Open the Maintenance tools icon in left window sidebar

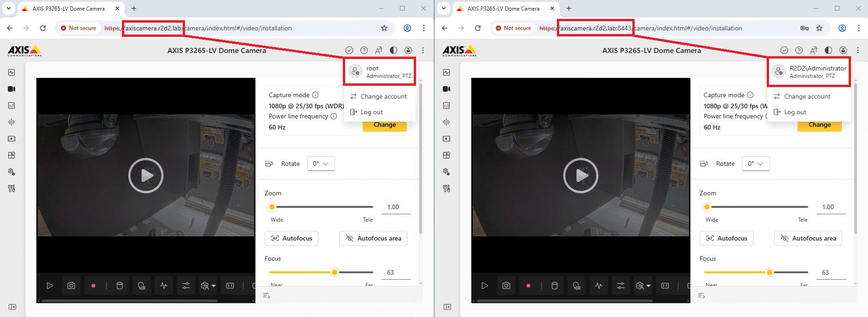point(12,188)
